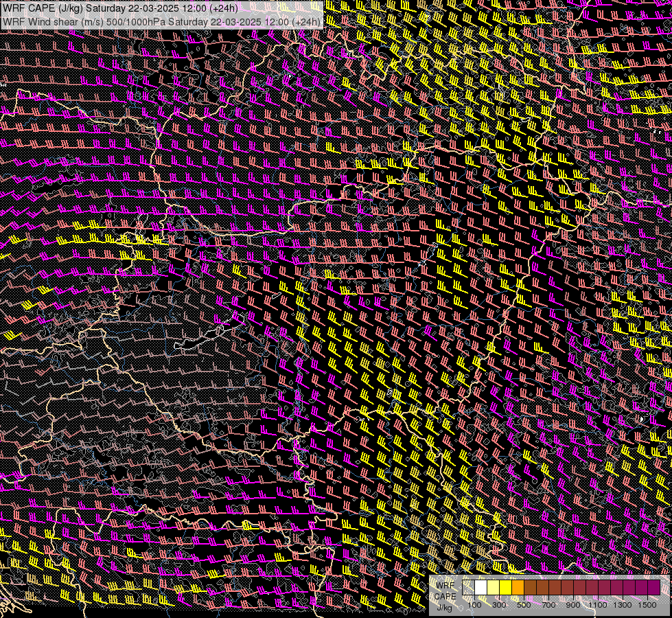
Task: Click the 500 legend value
Action: 524,605
